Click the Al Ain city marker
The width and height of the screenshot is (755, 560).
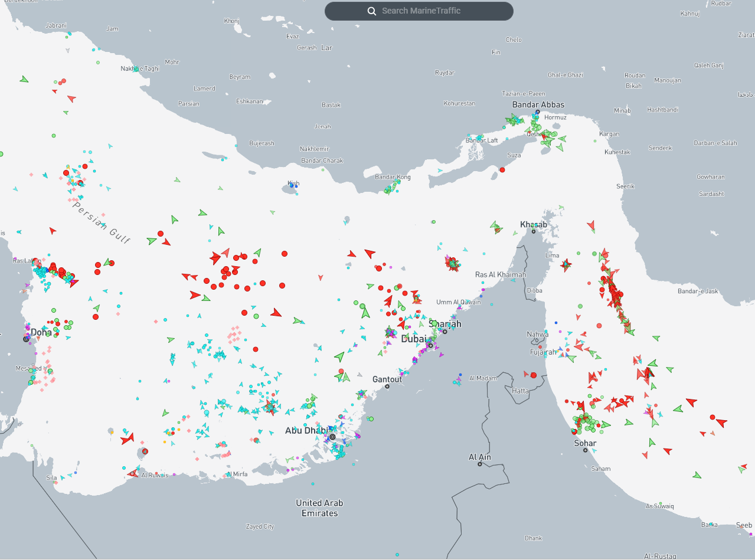(480, 464)
